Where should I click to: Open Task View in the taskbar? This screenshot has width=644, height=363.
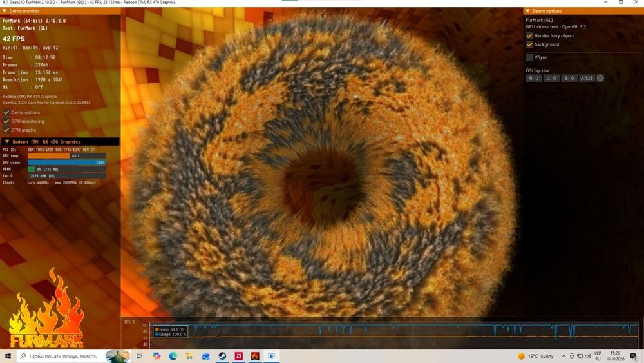tap(140, 356)
